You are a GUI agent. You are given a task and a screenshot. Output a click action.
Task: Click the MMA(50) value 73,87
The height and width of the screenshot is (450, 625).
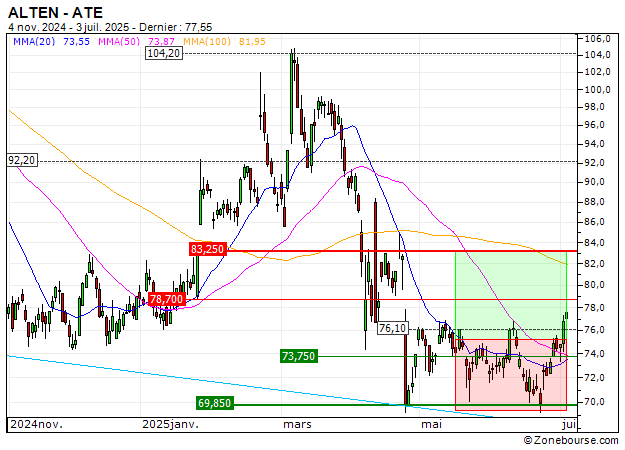click(161, 41)
